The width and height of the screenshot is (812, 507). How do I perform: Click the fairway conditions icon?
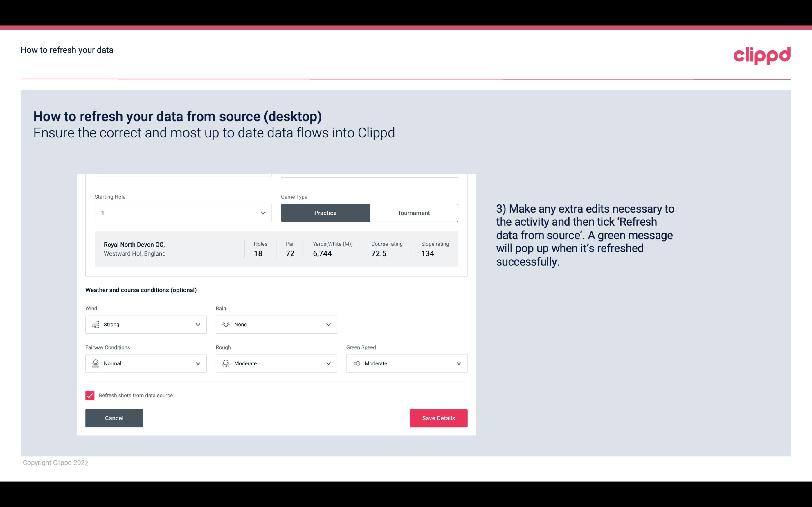coord(95,363)
